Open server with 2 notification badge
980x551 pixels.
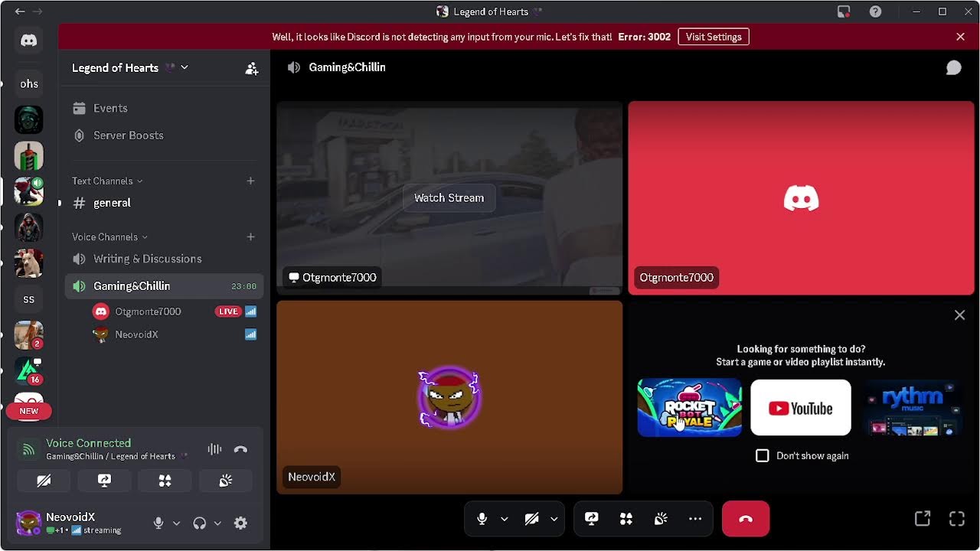[29, 335]
